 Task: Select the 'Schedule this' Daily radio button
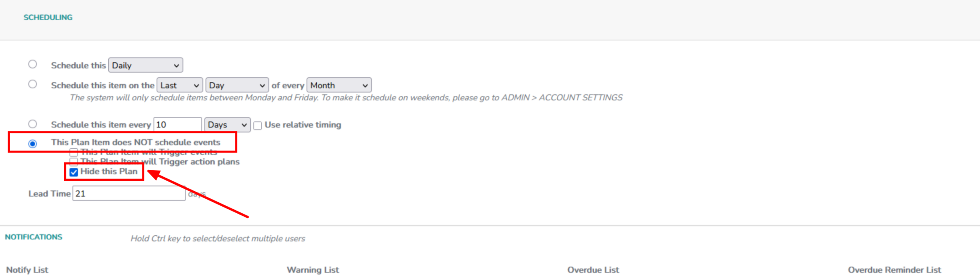(33, 64)
